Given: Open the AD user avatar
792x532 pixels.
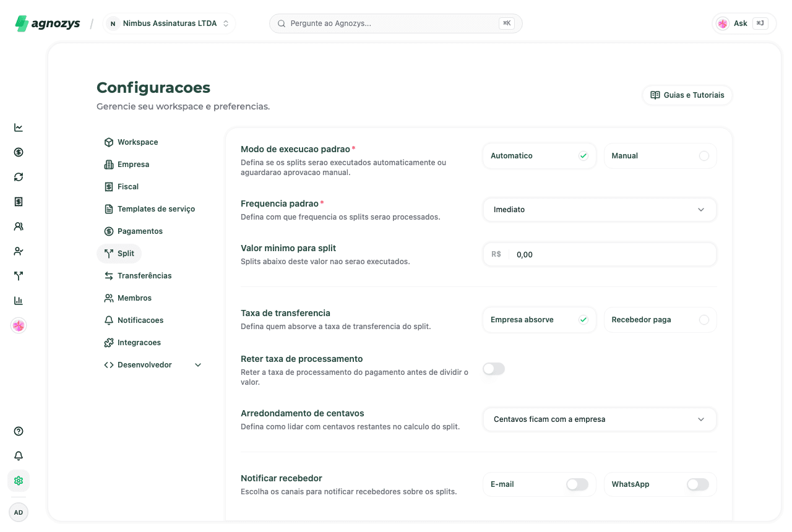Looking at the screenshot, I should coord(19,512).
